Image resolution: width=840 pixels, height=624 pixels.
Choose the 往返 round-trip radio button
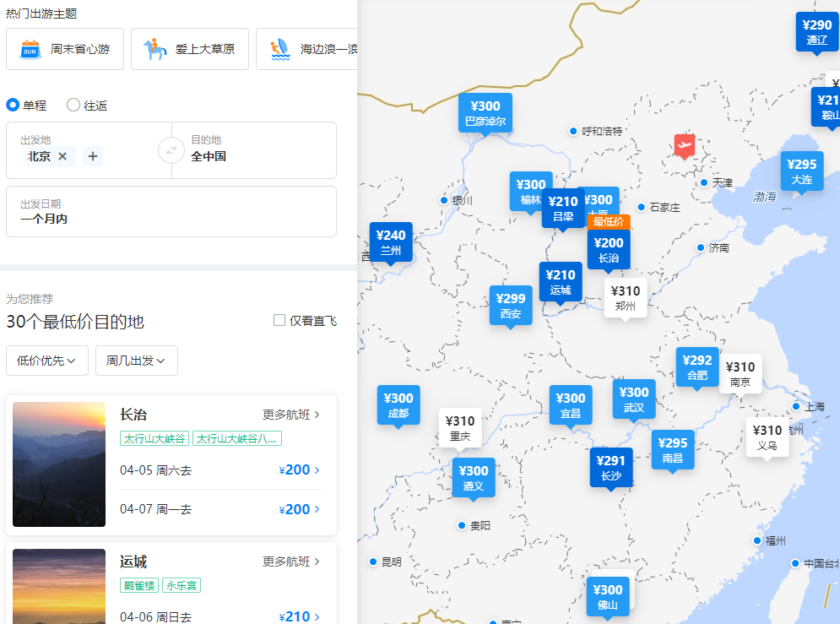pyautogui.click(x=73, y=106)
